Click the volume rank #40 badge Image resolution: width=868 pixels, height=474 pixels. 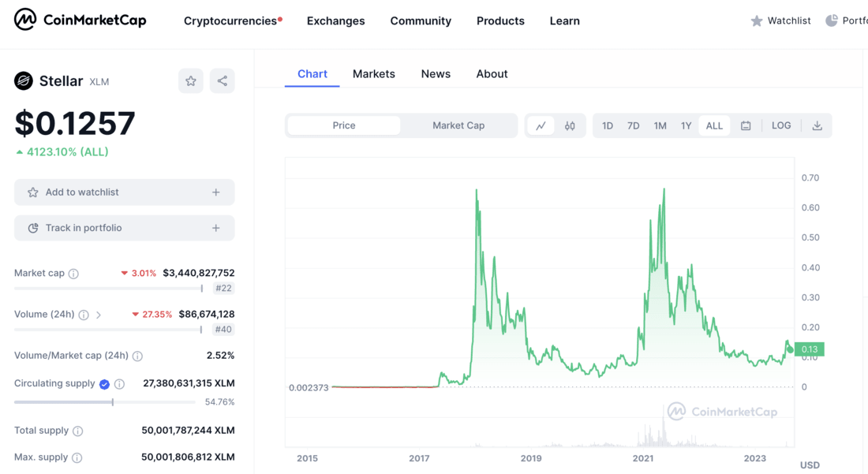point(223,330)
